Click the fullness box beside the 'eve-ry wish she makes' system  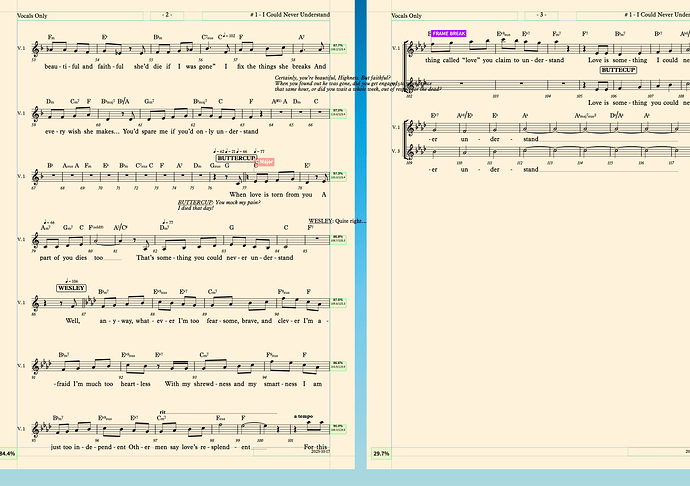(338, 113)
